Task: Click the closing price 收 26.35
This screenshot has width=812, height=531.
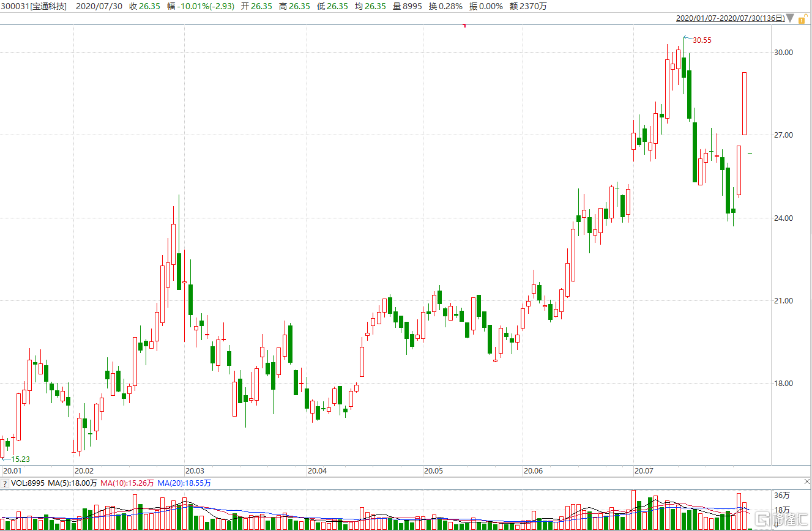Action: pyautogui.click(x=144, y=6)
